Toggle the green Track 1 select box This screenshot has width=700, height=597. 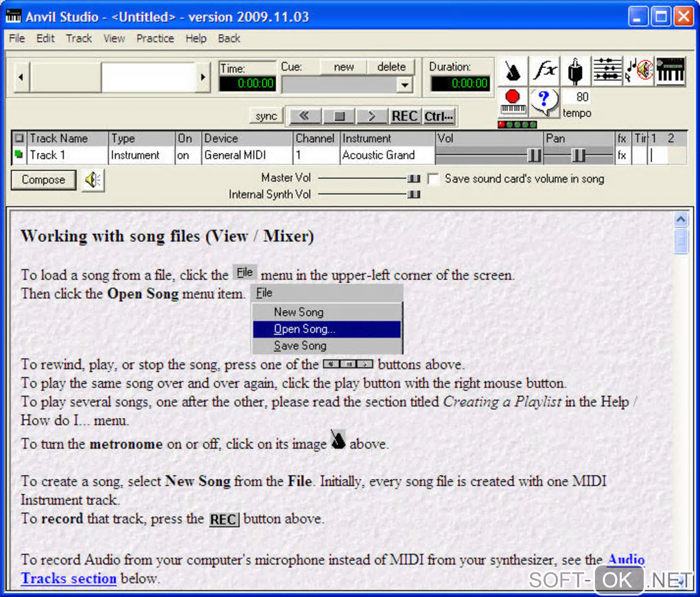(19, 154)
